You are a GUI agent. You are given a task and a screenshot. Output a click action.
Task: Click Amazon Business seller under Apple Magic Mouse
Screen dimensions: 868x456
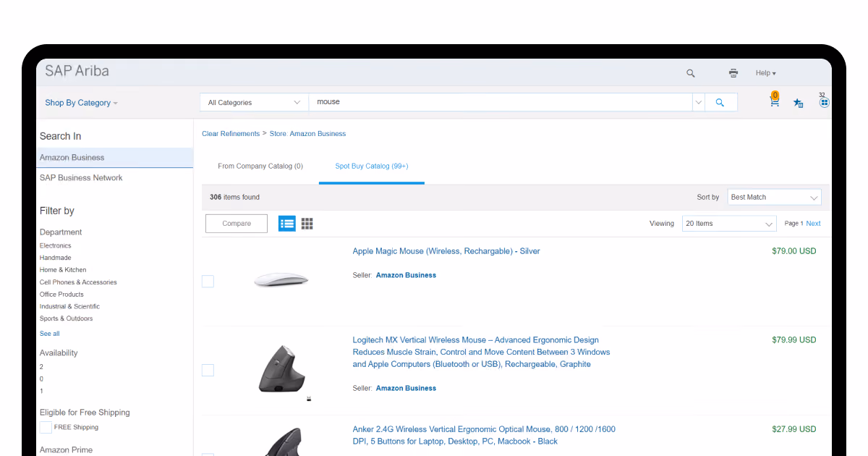pos(406,275)
